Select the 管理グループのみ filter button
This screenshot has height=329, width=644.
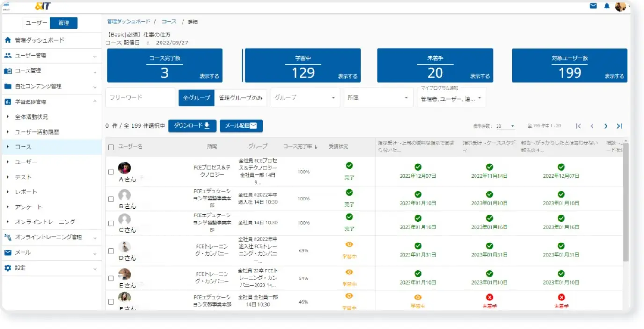pyautogui.click(x=241, y=98)
